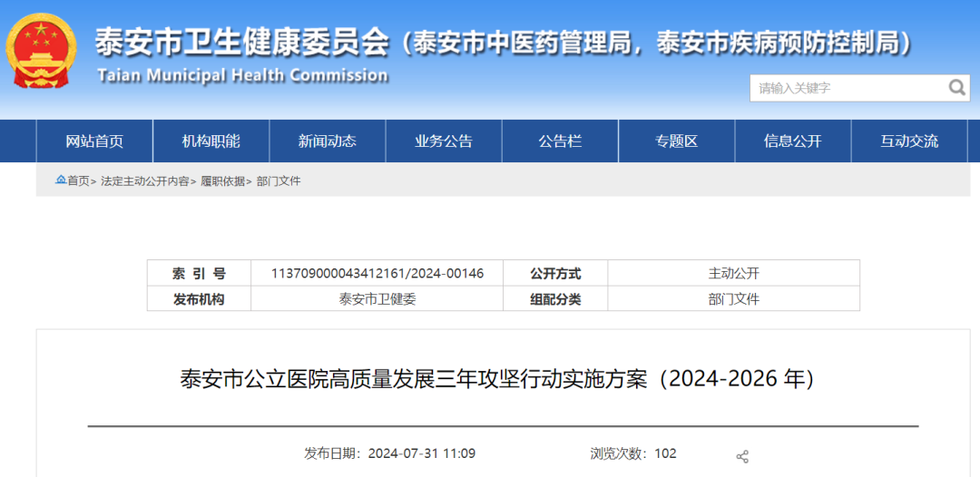980x477 pixels.
Task: Open the 公告栏 navigation item
Action: pos(560,141)
